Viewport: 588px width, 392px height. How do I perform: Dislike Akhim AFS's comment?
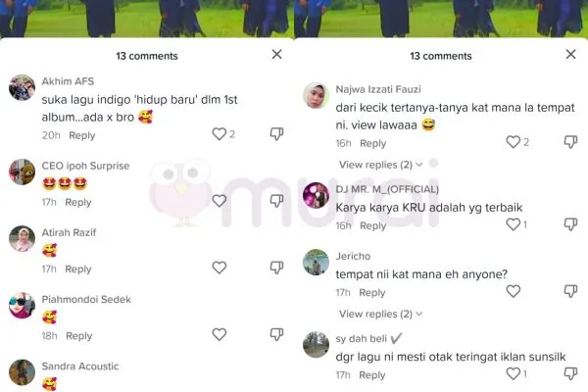pyautogui.click(x=276, y=134)
